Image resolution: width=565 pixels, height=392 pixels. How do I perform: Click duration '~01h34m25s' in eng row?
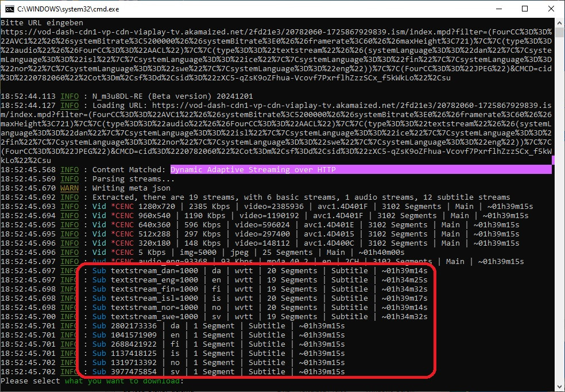(x=404, y=280)
